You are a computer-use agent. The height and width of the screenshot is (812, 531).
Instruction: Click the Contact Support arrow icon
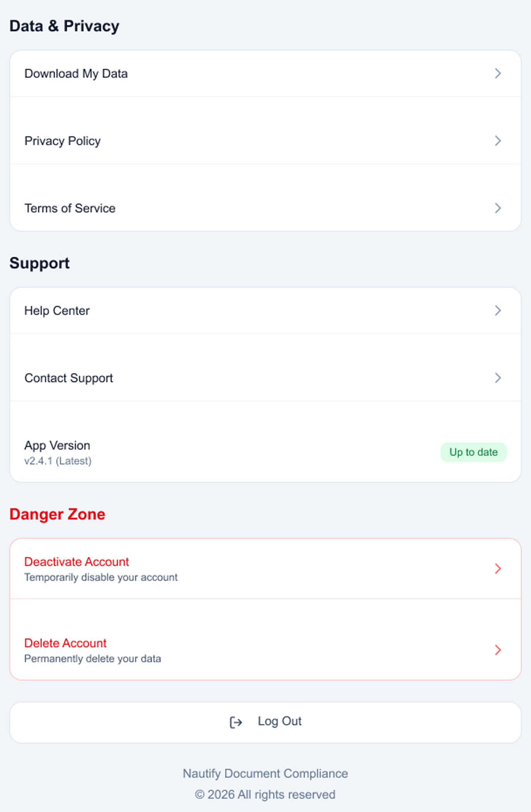click(498, 378)
